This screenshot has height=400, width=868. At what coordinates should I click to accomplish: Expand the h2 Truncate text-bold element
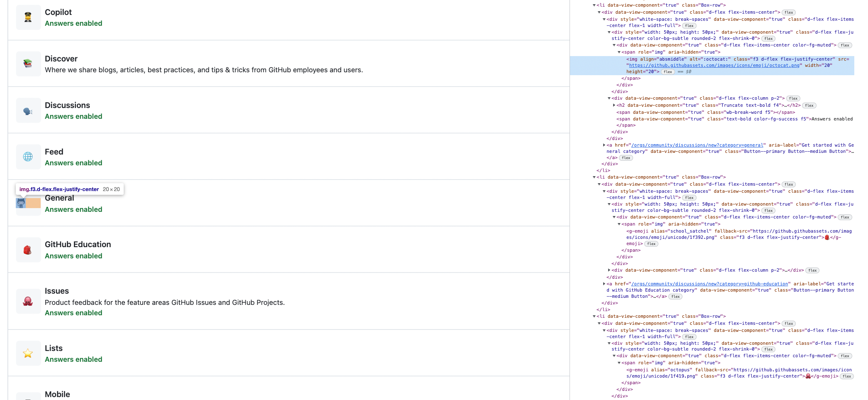614,105
